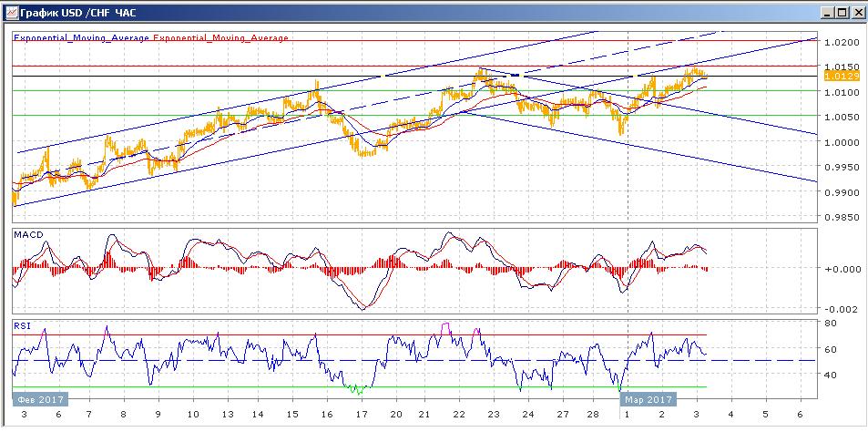Click the 1.0200 price axis value
868x432 pixels.
point(841,42)
